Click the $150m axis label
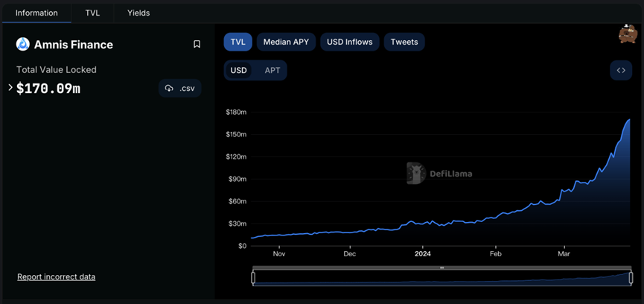Viewport: 644px width, 304px height. 236,134
